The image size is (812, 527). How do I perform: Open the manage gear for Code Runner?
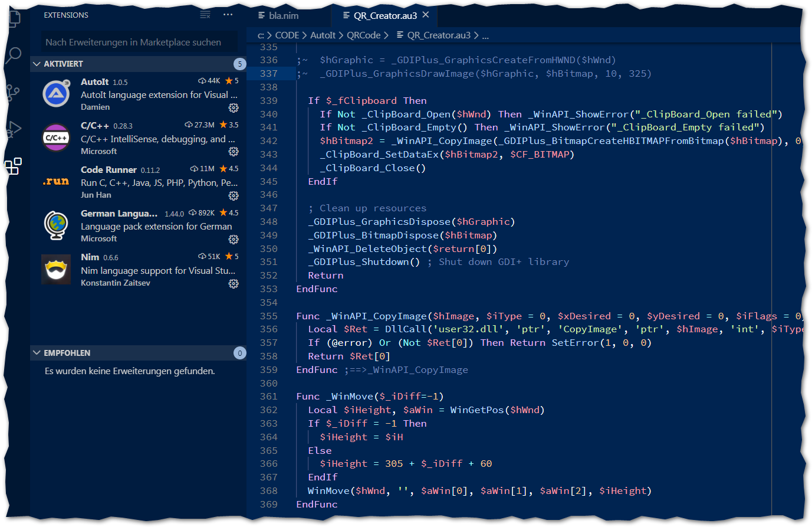point(234,195)
